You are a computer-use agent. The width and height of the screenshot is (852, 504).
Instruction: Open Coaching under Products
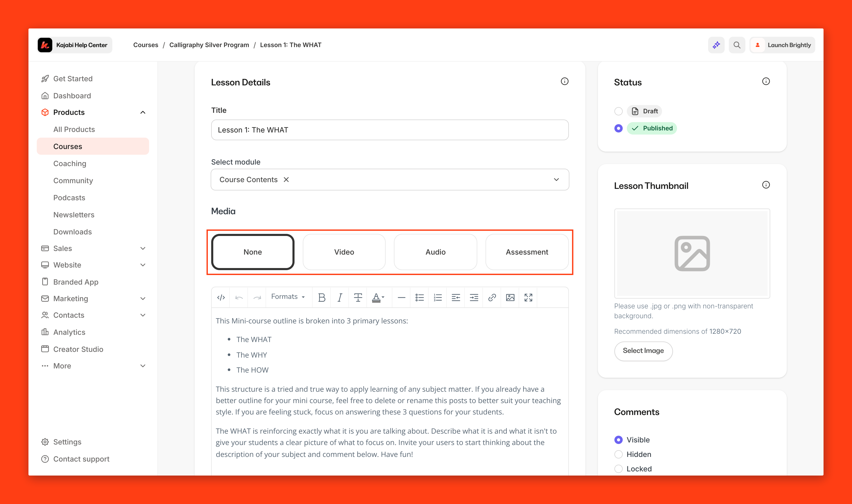click(70, 163)
